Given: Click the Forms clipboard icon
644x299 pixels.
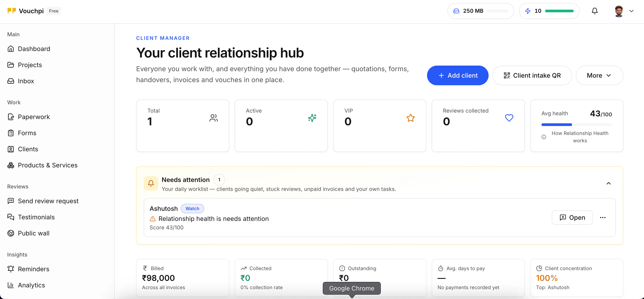Looking at the screenshot, I should [x=11, y=133].
